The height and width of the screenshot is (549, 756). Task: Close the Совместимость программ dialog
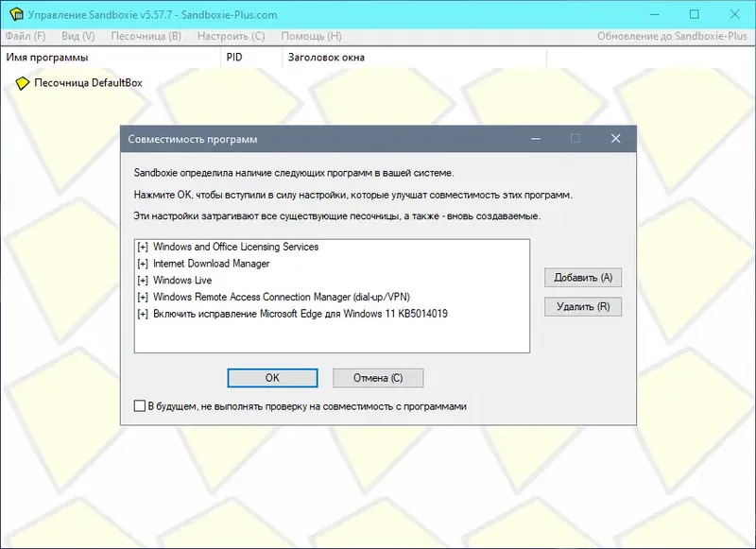(x=616, y=139)
